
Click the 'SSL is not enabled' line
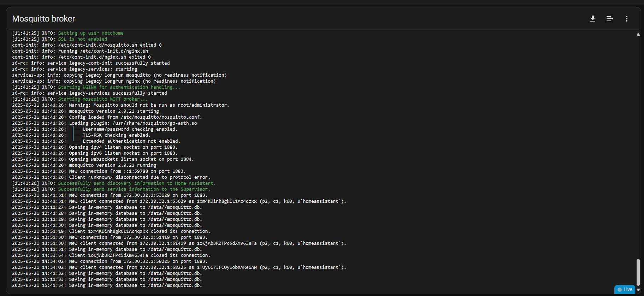tap(60, 39)
